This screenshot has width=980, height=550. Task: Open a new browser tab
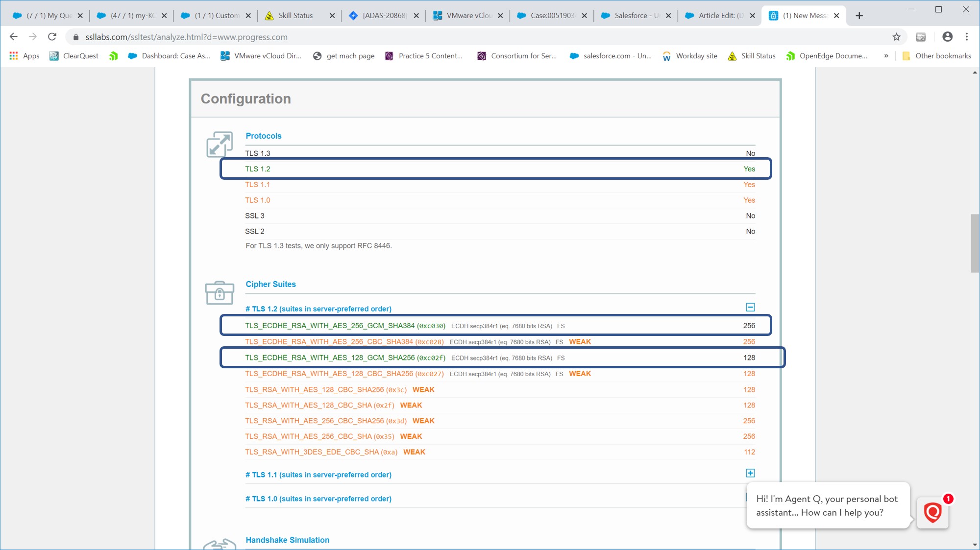coord(859,15)
